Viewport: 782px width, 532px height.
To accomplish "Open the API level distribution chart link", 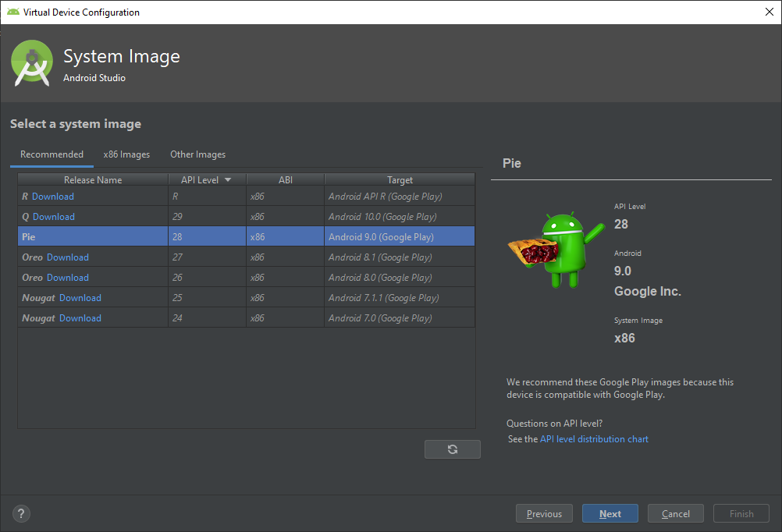I will [594, 439].
